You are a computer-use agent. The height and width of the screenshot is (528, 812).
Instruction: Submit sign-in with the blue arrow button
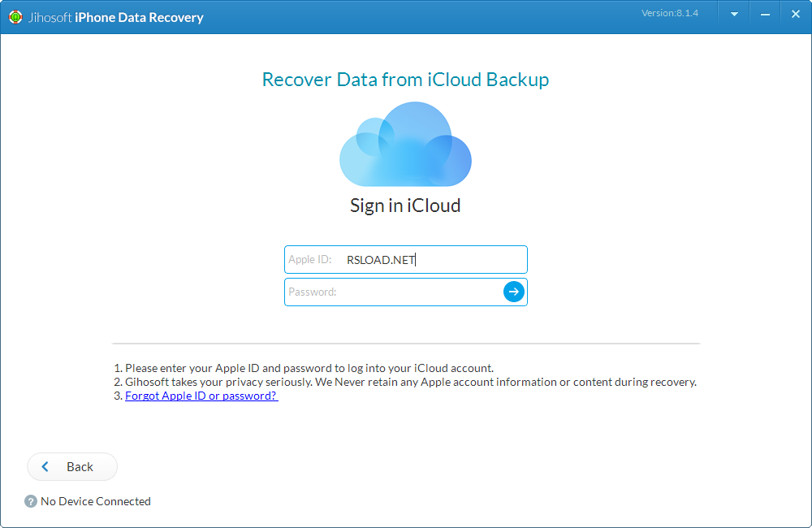click(514, 292)
